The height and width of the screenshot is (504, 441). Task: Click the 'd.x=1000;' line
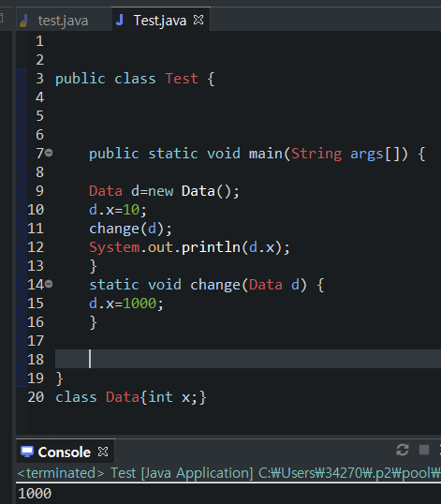(x=126, y=304)
